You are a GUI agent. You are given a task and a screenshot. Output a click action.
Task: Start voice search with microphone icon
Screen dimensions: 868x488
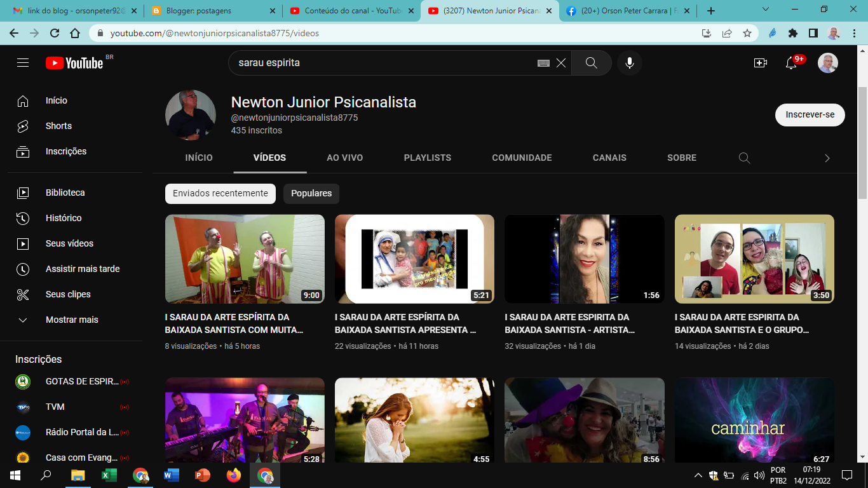tap(630, 63)
